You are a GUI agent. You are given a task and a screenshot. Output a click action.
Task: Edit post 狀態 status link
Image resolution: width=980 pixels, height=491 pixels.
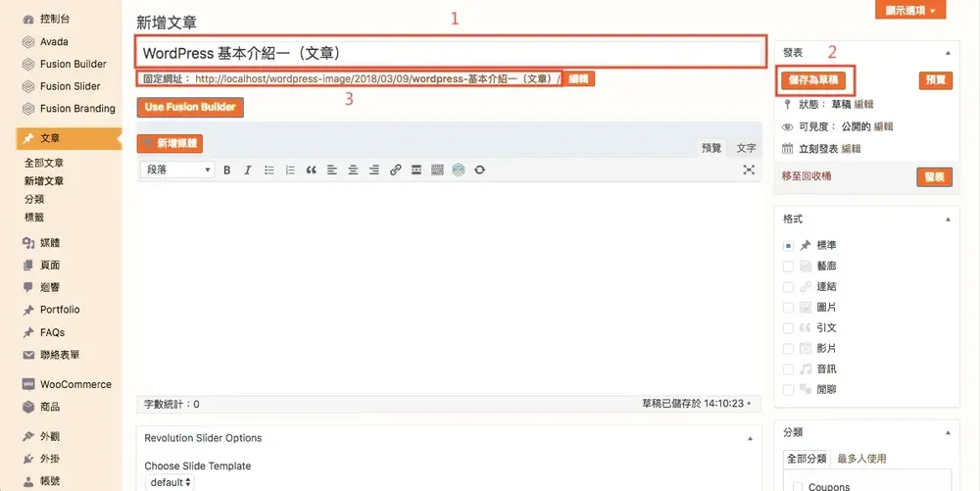(863, 105)
